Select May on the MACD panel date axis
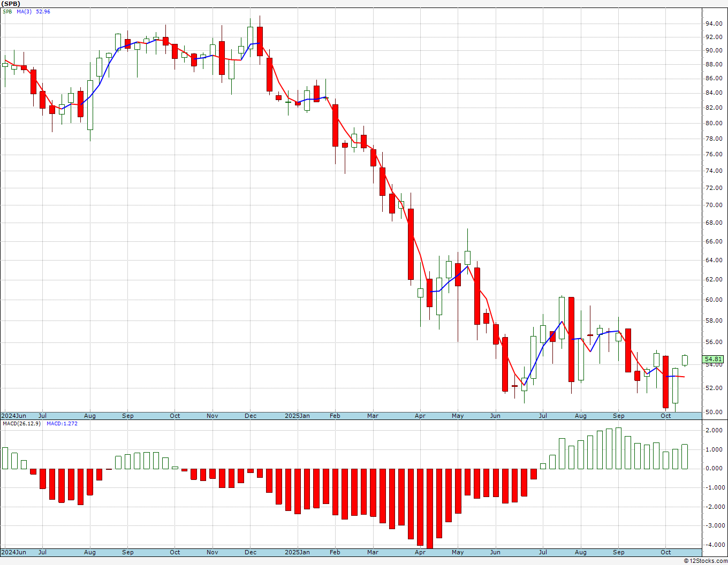Viewport: 728px width, 565px height. tap(458, 552)
